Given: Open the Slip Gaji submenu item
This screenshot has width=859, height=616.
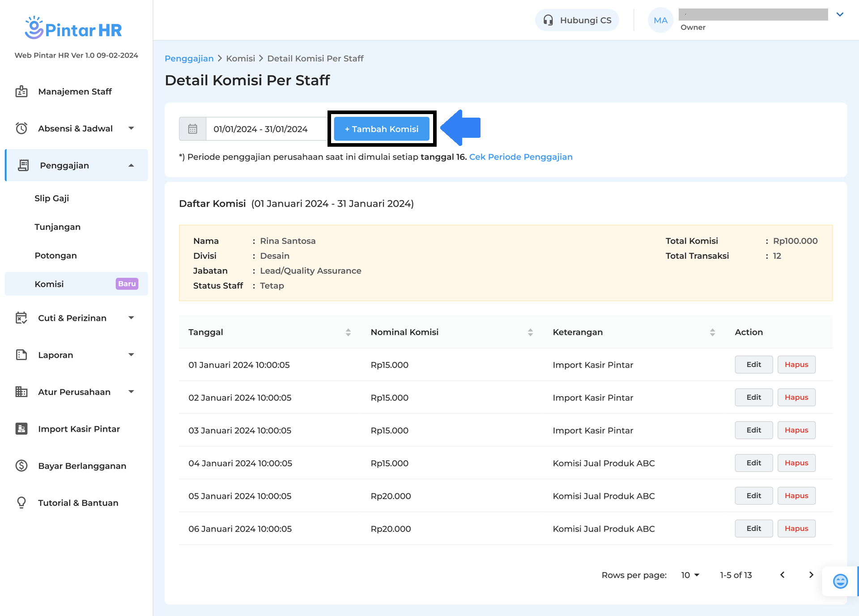Looking at the screenshot, I should pyautogui.click(x=52, y=198).
